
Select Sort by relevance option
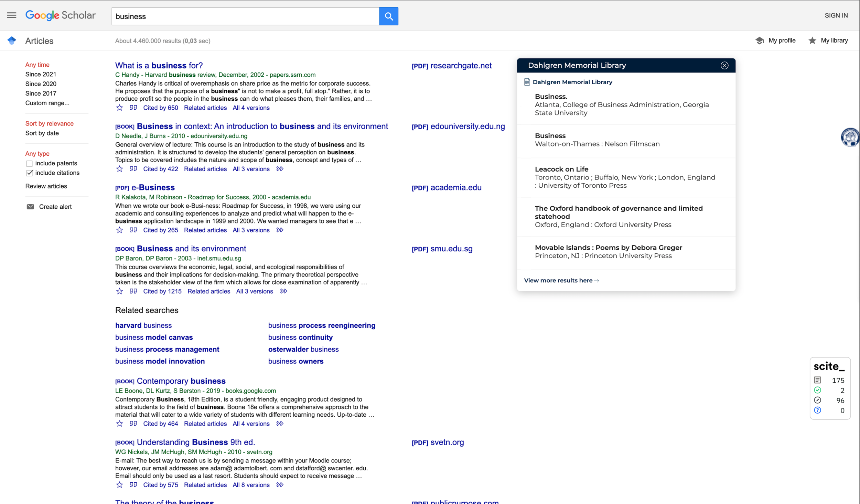[49, 124]
